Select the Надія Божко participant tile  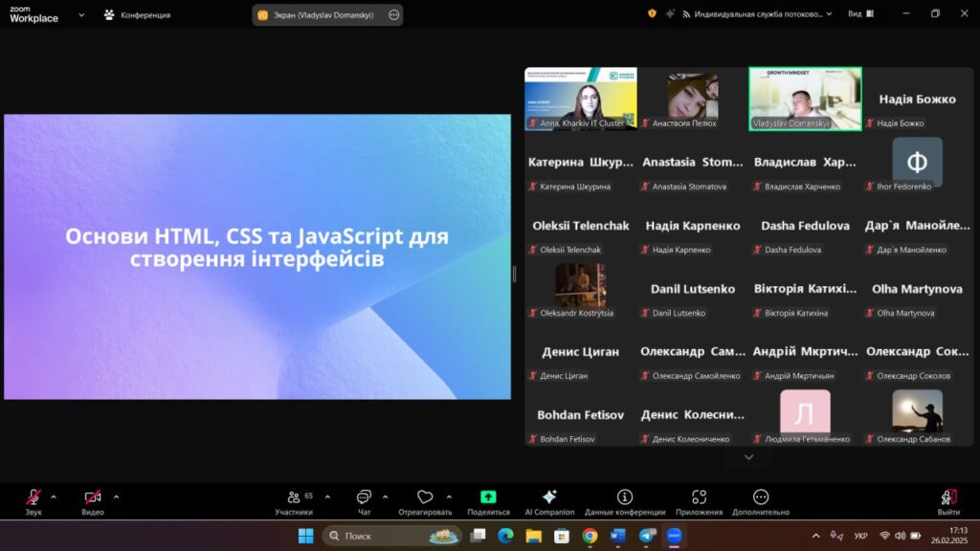click(918, 99)
